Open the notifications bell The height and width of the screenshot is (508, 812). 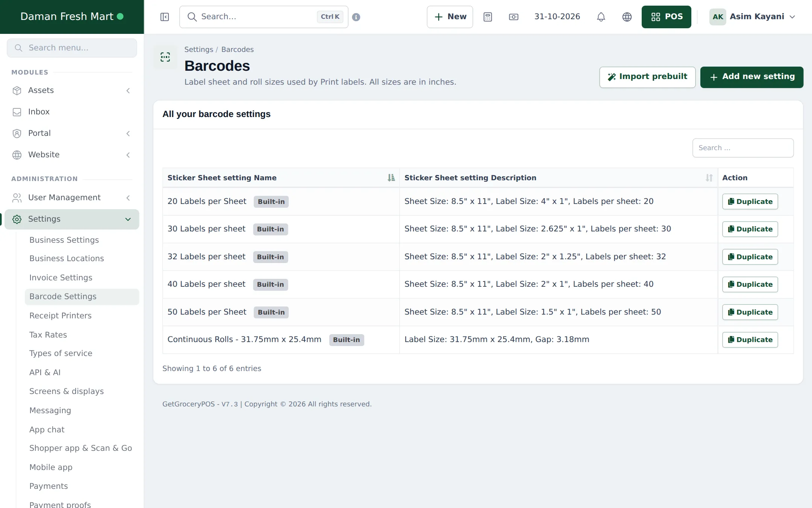(601, 17)
